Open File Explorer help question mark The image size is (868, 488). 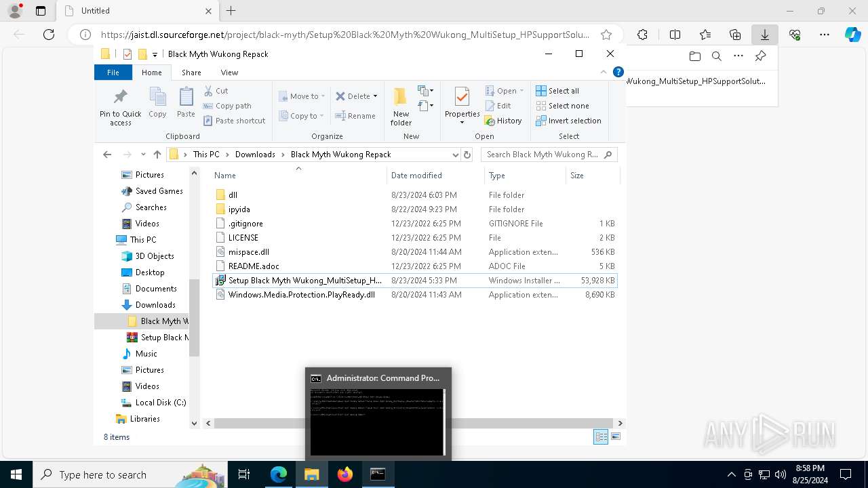[x=618, y=72]
